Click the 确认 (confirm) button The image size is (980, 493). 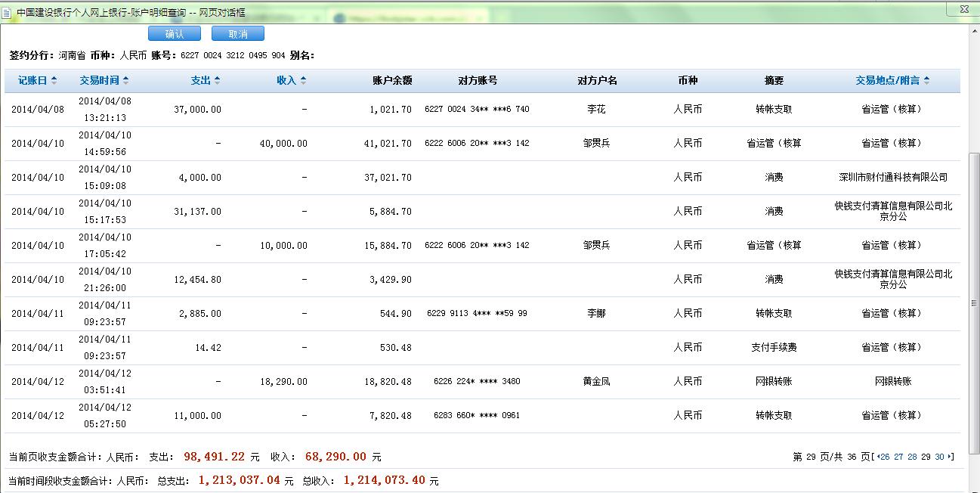174,34
